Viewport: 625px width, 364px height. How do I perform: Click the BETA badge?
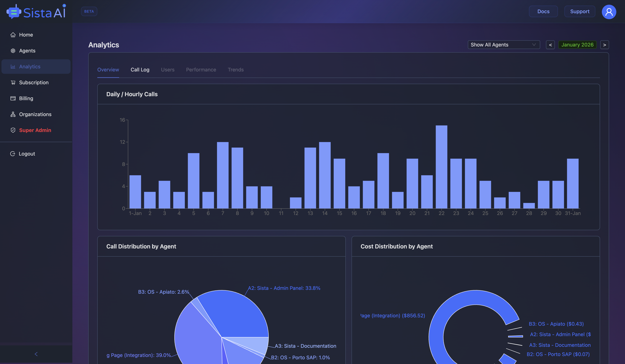coord(89,11)
